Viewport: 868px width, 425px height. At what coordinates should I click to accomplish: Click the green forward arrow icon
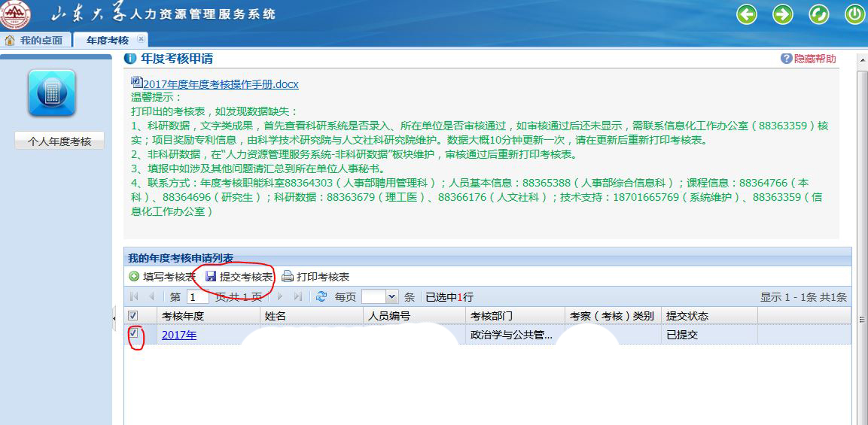pyautogui.click(x=783, y=14)
